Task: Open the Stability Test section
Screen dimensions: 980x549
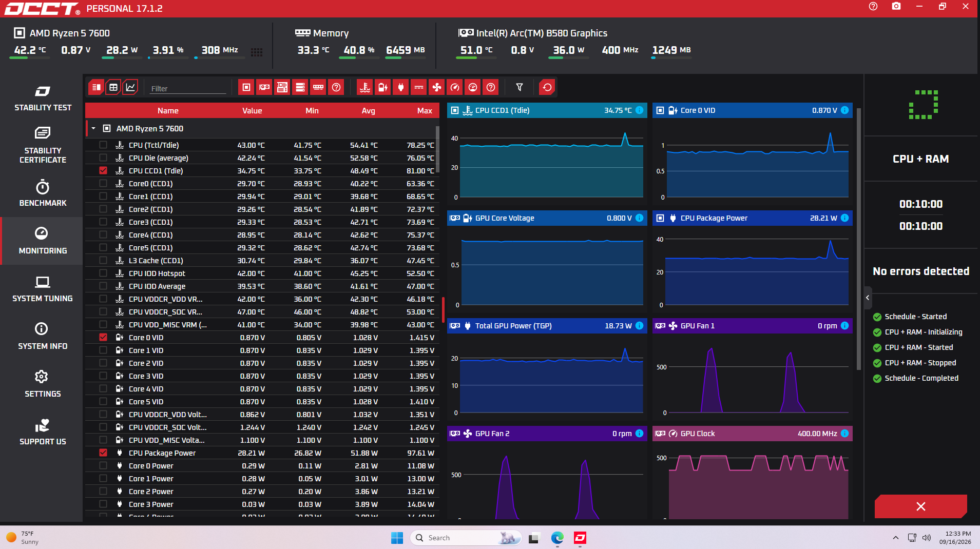Action: 43,97
